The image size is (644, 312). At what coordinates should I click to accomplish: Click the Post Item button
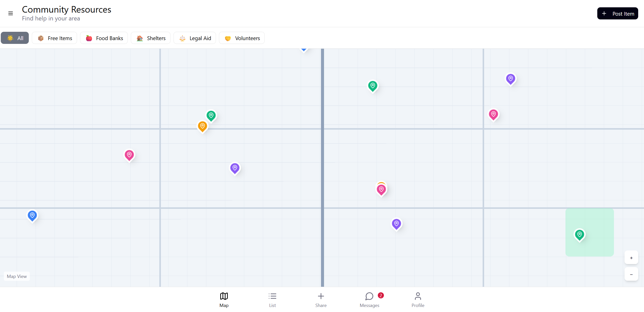[x=617, y=14]
